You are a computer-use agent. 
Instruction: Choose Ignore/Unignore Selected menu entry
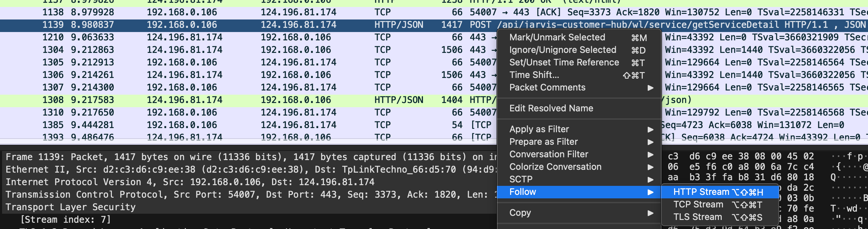coord(563,50)
